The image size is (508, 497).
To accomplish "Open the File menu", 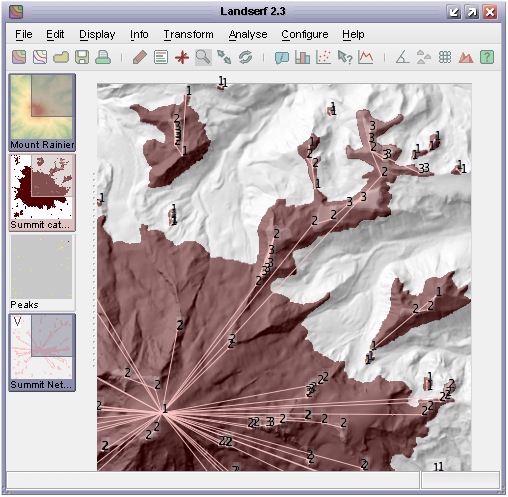I will click(24, 34).
